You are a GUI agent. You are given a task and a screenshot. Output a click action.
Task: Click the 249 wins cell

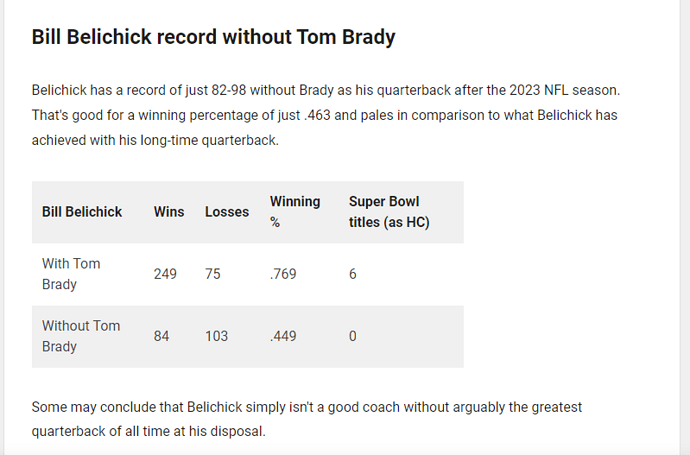coord(165,274)
